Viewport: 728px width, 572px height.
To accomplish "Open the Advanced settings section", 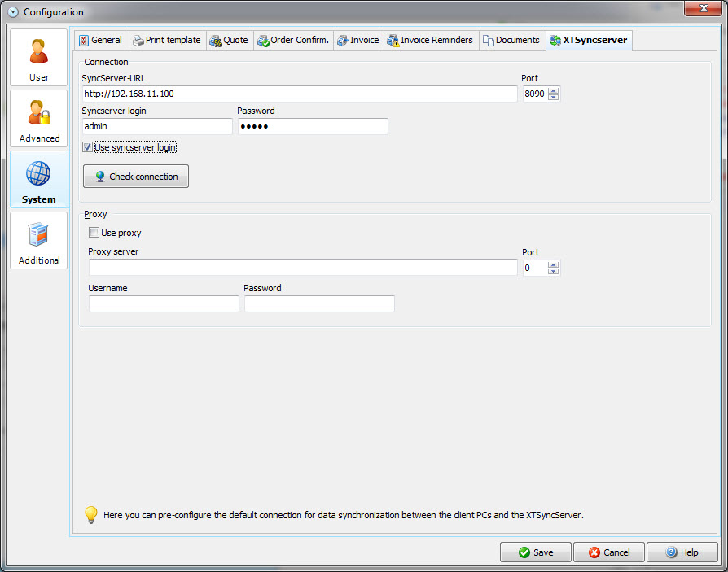I will tap(38, 118).
